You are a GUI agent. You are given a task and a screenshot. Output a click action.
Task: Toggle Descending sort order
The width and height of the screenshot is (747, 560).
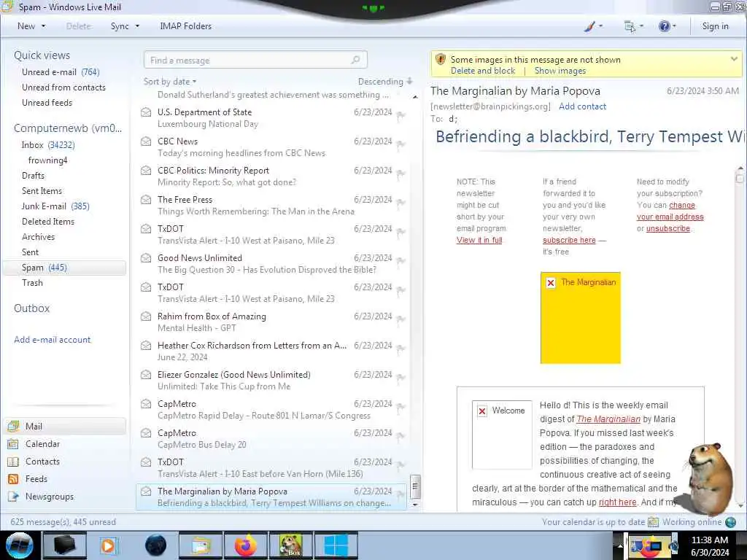(x=385, y=82)
